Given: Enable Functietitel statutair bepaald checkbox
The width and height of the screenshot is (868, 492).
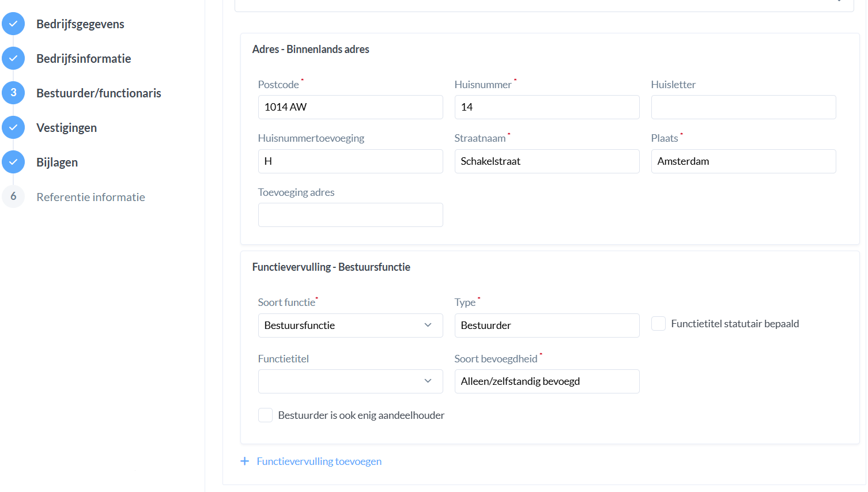Looking at the screenshot, I should (x=658, y=324).
